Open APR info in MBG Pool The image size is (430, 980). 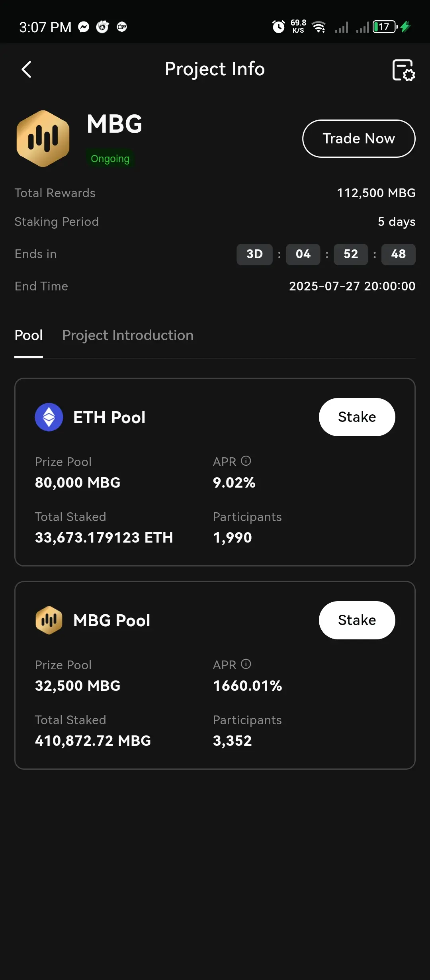pos(246,664)
